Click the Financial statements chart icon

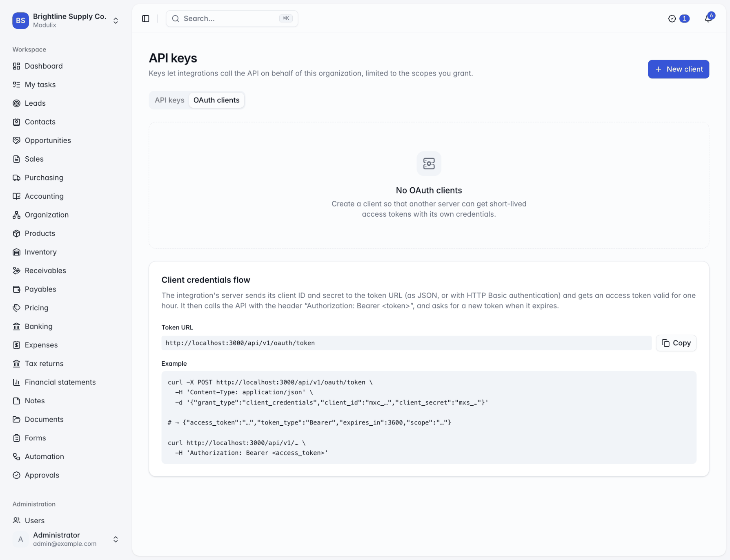coord(16,382)
